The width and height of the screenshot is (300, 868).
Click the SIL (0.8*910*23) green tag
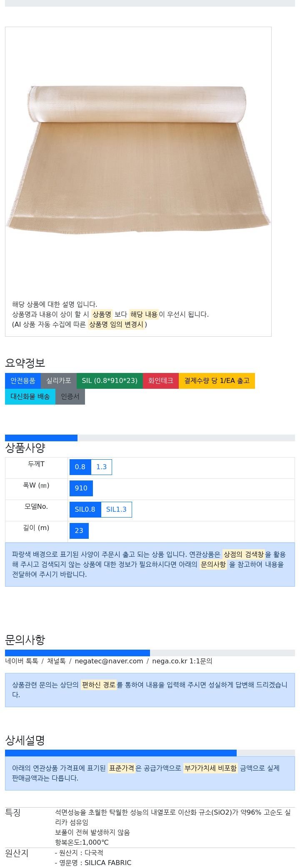click(110, 381)
